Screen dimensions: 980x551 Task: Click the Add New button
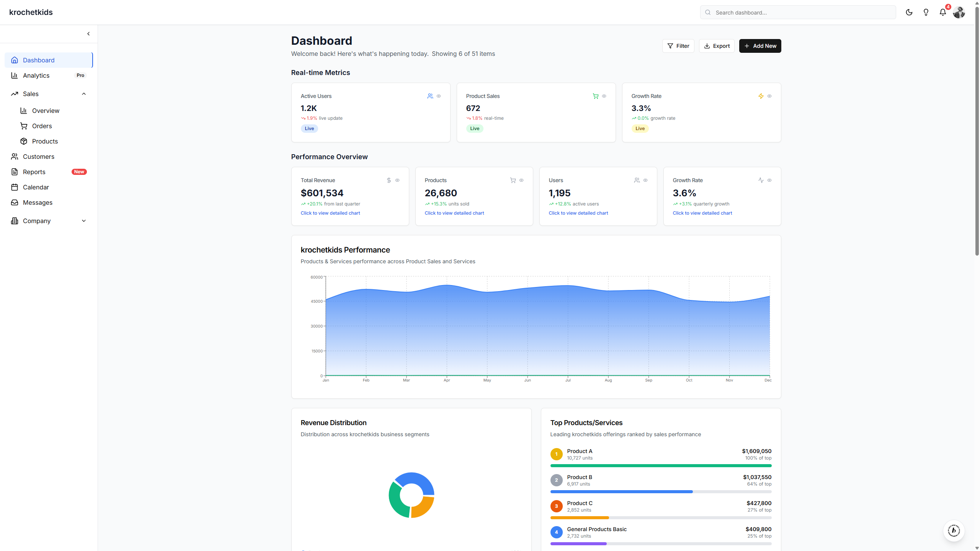tap(760, 46)
